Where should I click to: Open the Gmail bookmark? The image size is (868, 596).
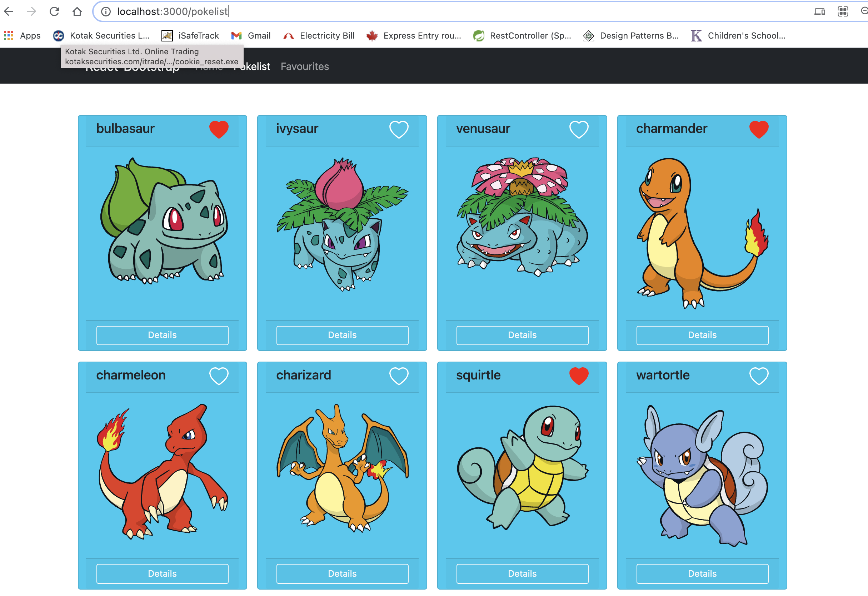click(251, 35)
